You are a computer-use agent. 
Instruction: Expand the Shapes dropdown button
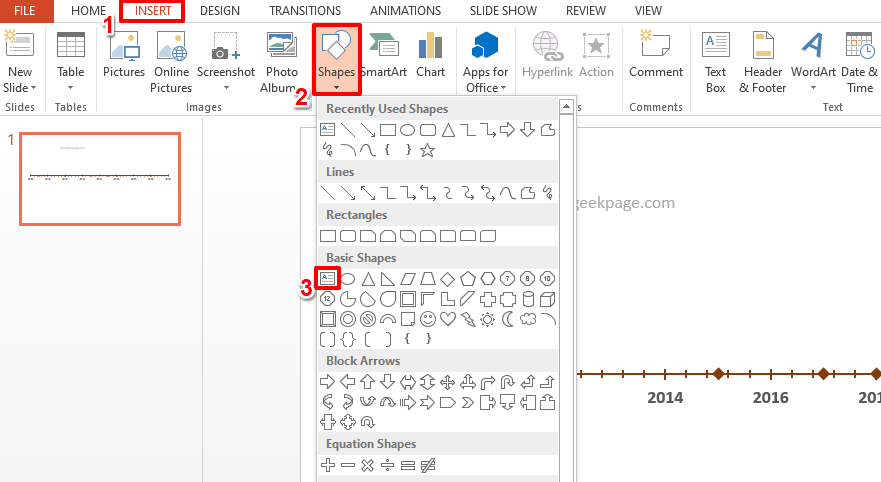coord(336,62)
